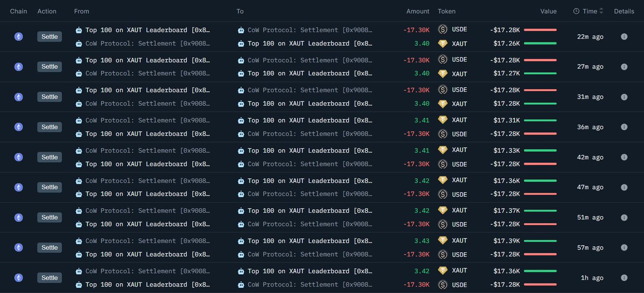
Task: Click the $17.33K value
Action: click(x=506, y=151)
